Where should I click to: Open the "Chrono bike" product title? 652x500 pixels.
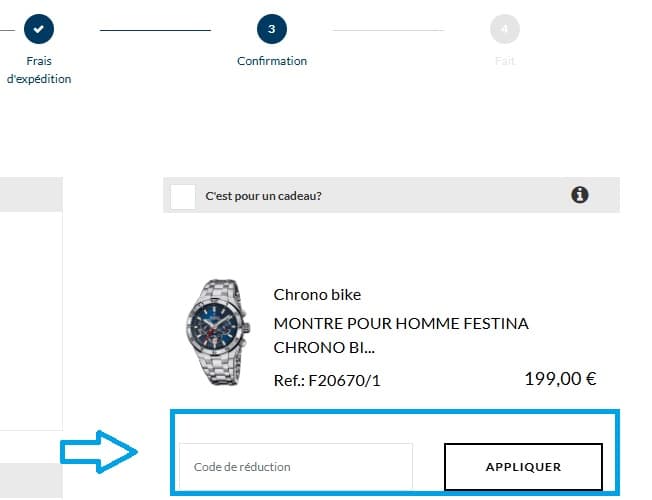tap(317, 295)
